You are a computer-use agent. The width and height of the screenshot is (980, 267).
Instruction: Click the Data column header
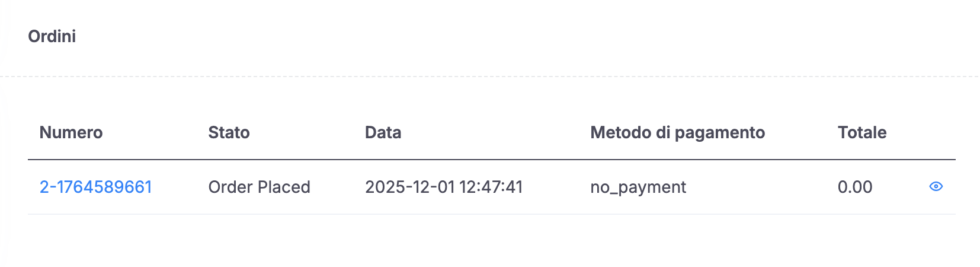[x=383, y=132]
